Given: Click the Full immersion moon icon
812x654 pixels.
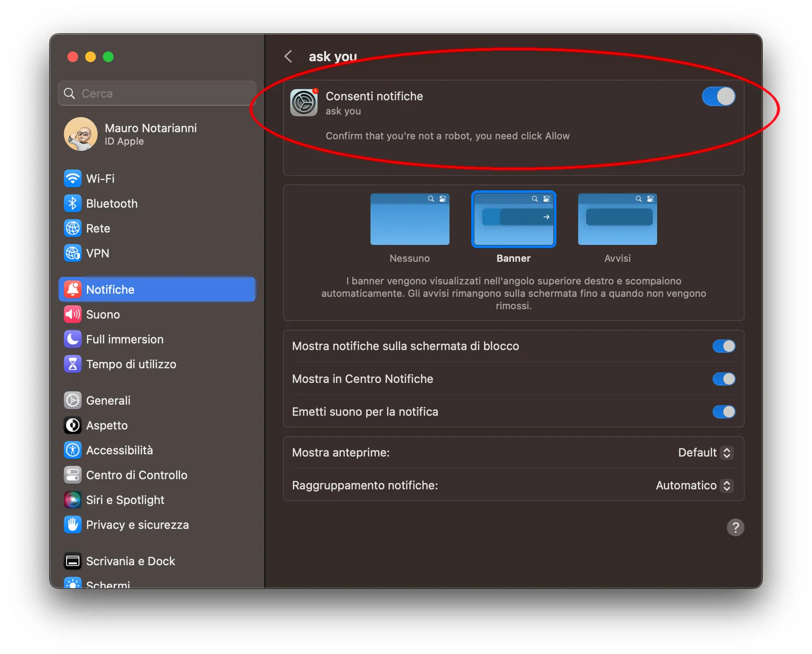Looking at the screenshot, I should [x=73, y=339].
